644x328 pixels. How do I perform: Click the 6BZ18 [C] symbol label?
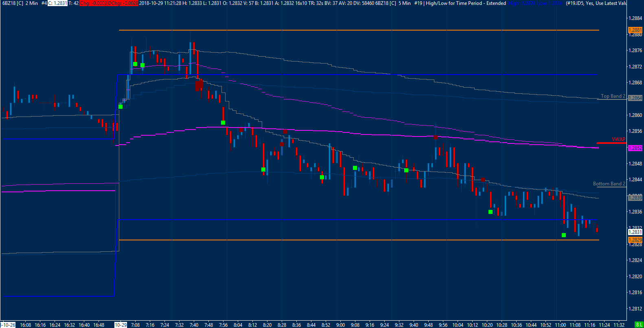point(12,3)
